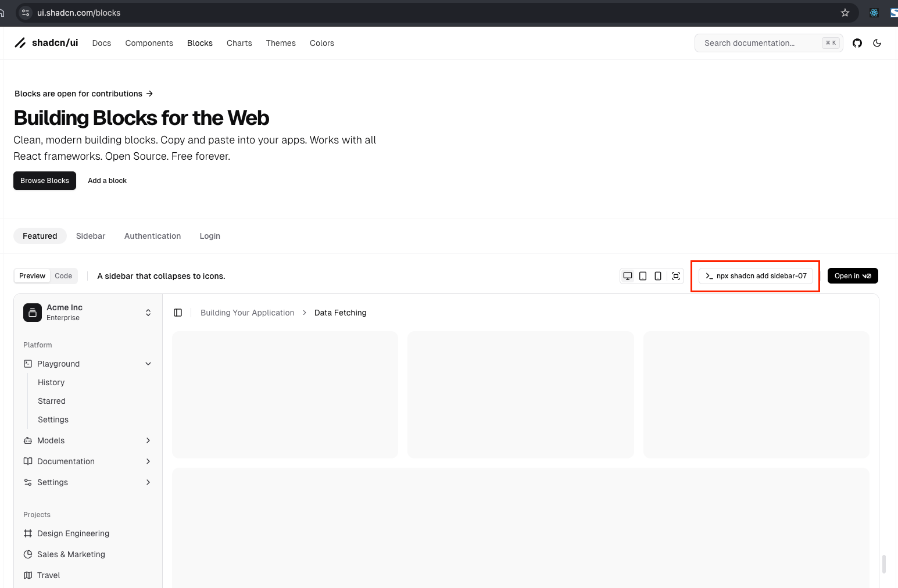
Task: Switch preview to tablet viewport
Action: pos(643,276)
